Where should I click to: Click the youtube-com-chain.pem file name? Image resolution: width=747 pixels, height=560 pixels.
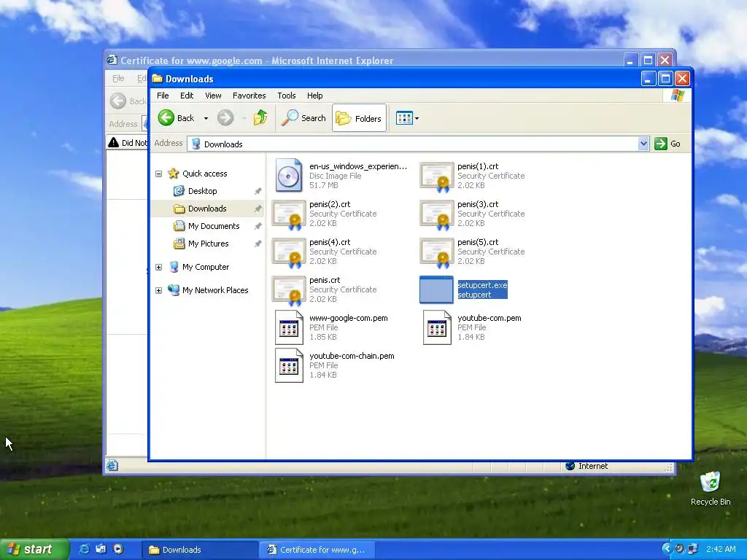click(x=352, y=356)
